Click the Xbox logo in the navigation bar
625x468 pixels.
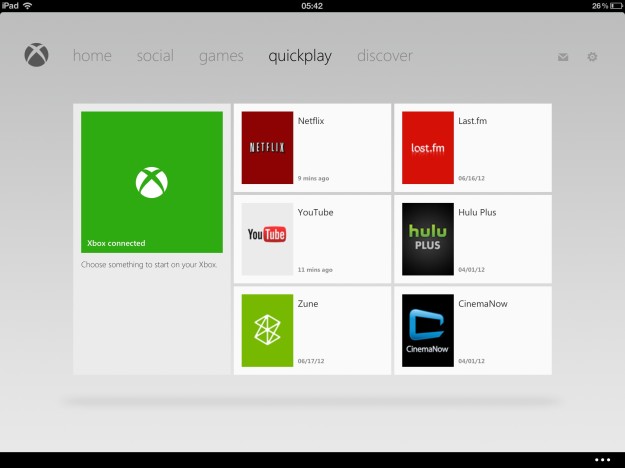point(36,55)
